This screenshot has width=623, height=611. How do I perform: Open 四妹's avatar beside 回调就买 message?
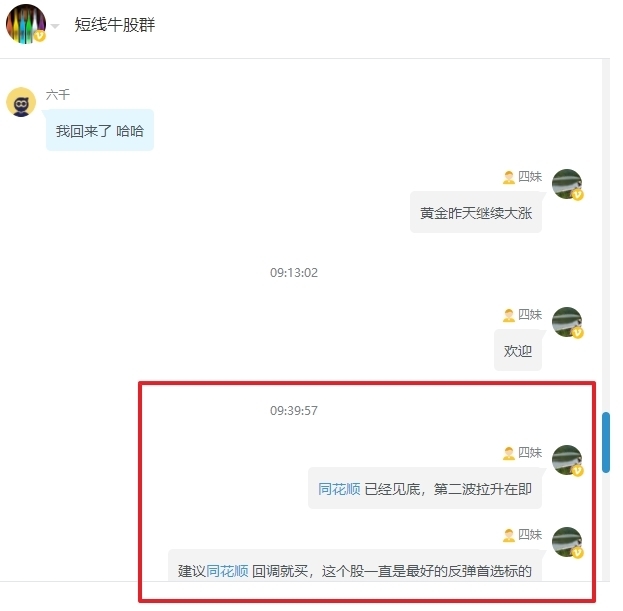567,542
